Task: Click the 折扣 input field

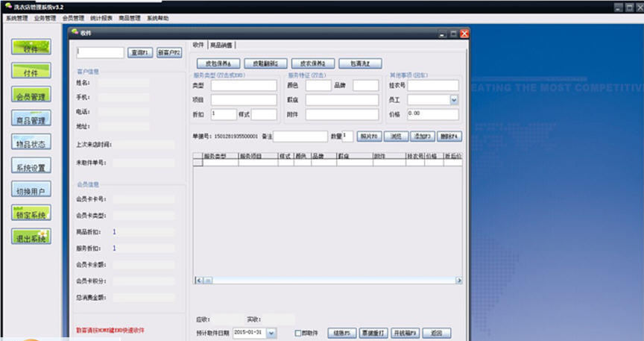Action: coord(224,114)
